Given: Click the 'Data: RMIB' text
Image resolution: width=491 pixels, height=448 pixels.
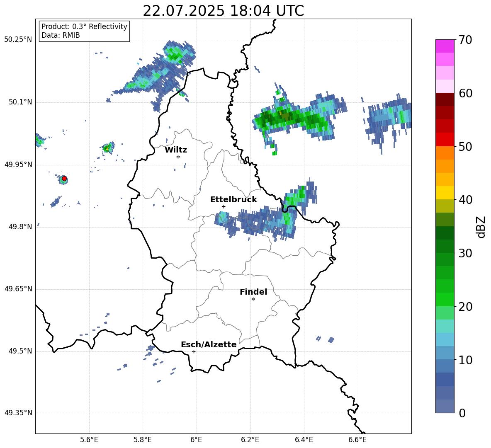Looking at the screenshot, I should point(61,35).
